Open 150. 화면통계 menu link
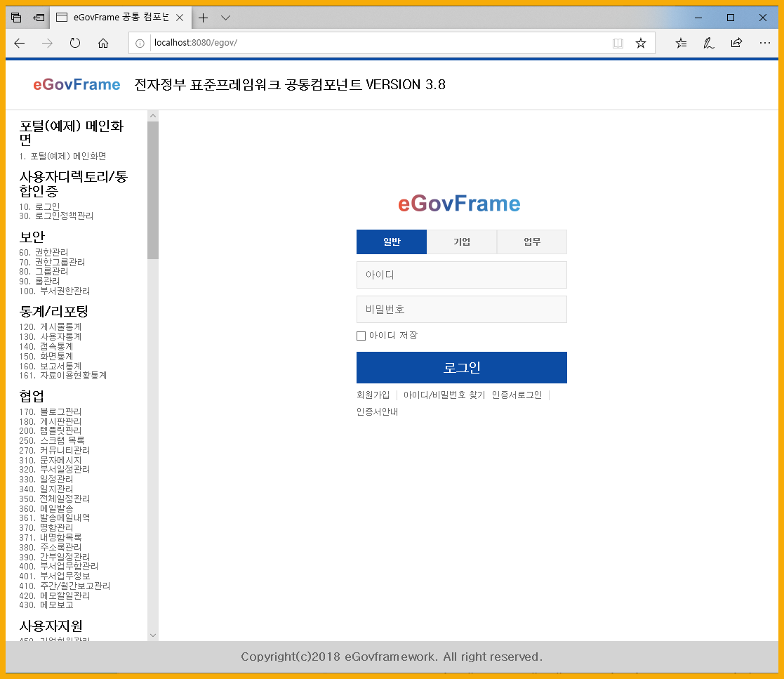The width and height of the screenshot is (784, 679). click(x=46, y=356)
